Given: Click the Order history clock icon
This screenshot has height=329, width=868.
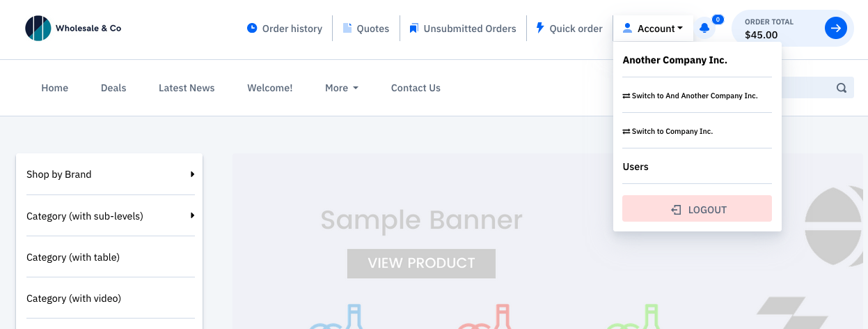Looking at the screenshot, I should [x=252, y=29].
